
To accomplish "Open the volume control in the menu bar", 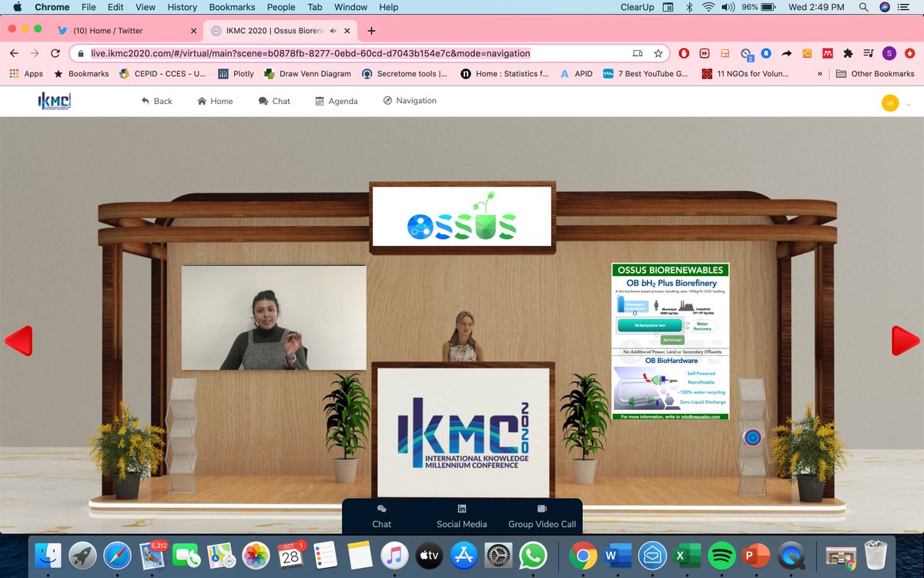I will (x=728, y=7).
